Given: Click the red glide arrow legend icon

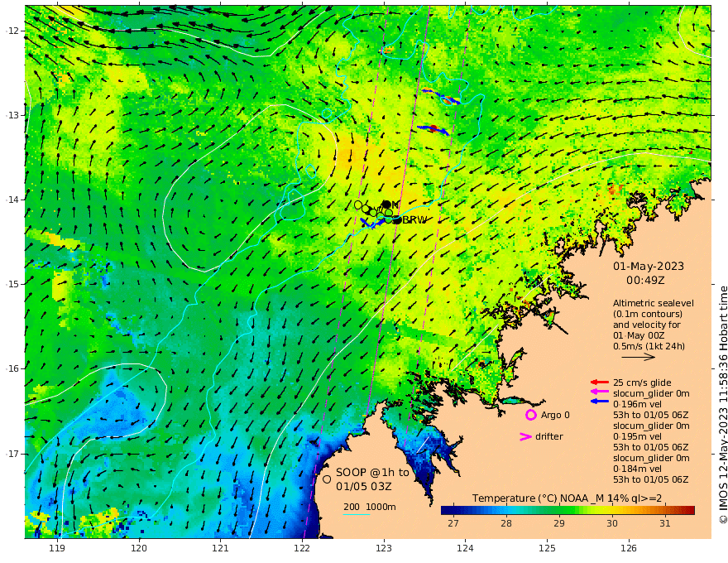Looking at the screenshot, I should (x=600, y=383).
